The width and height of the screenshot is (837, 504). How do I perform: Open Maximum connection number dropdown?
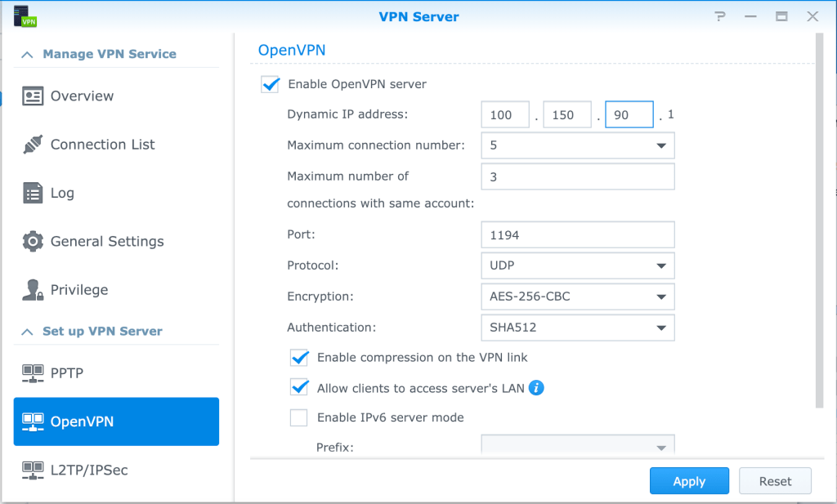click(577, 146)
